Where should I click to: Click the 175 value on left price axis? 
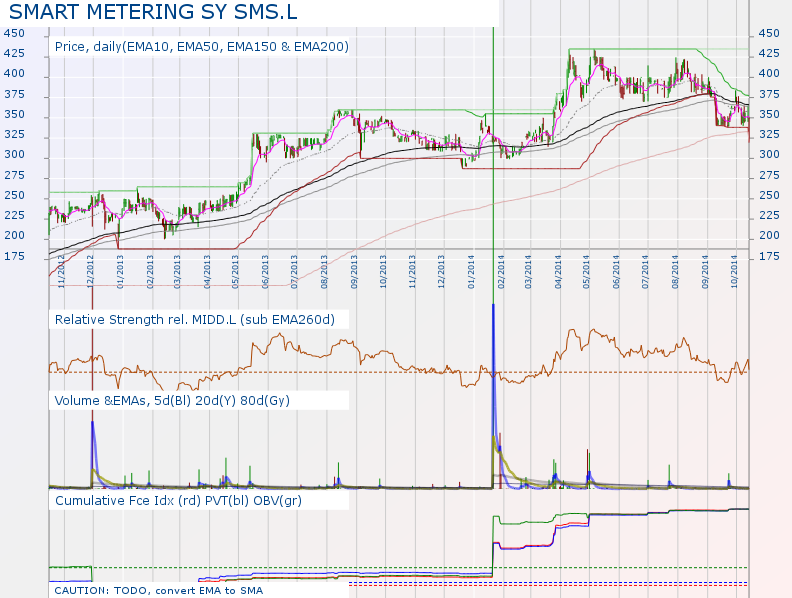14,257
